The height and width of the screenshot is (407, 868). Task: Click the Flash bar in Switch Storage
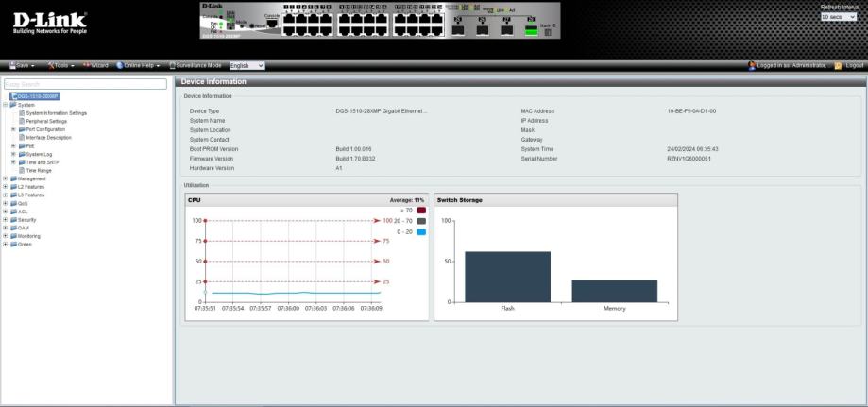(x=507, y=276)
